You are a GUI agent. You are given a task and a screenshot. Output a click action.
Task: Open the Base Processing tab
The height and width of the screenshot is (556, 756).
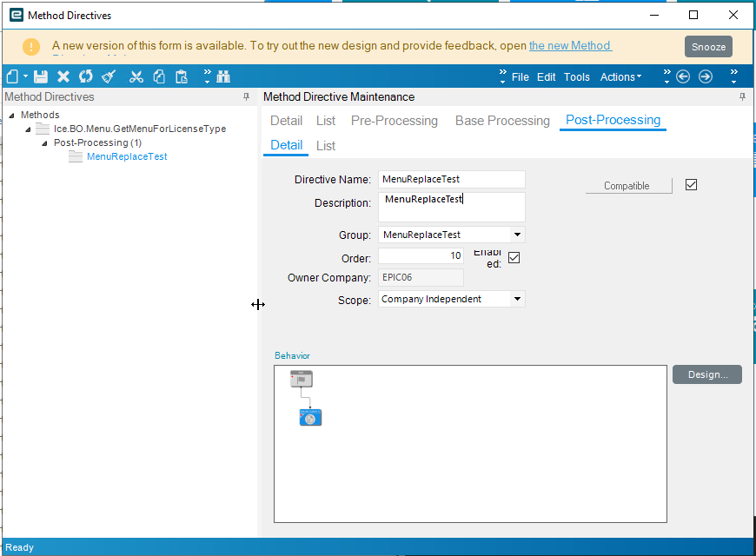502,121
